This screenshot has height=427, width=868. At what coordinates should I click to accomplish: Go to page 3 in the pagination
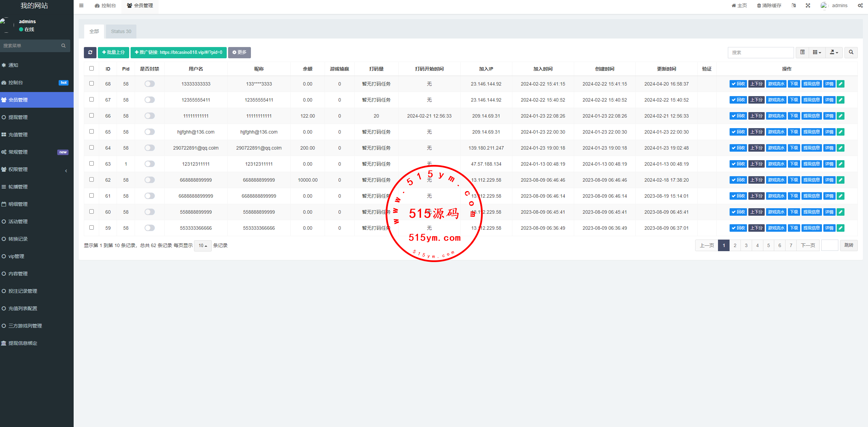(746, 245)
